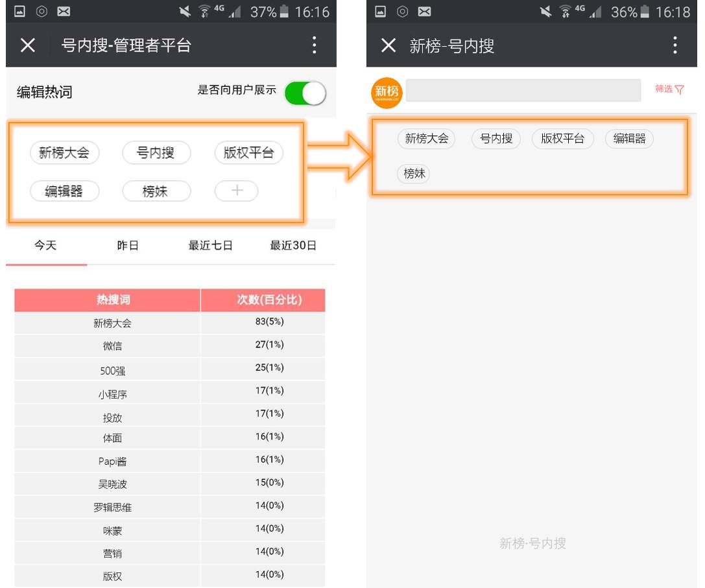Viewport: 705px width, 588px height.
Task: Show the 最近30日 statistics tab
Action: pyautogui.click(x=293, y=246)
